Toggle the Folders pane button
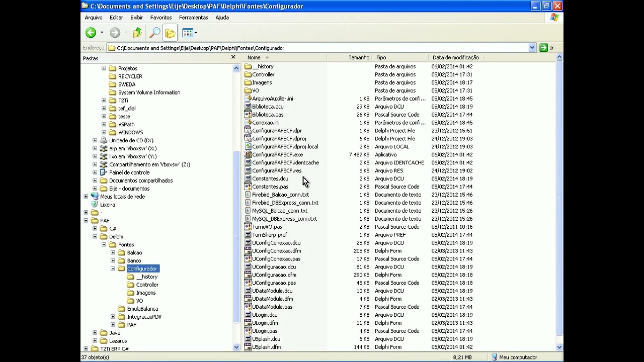Screen dimensions: 644x362 coord(170,33)
